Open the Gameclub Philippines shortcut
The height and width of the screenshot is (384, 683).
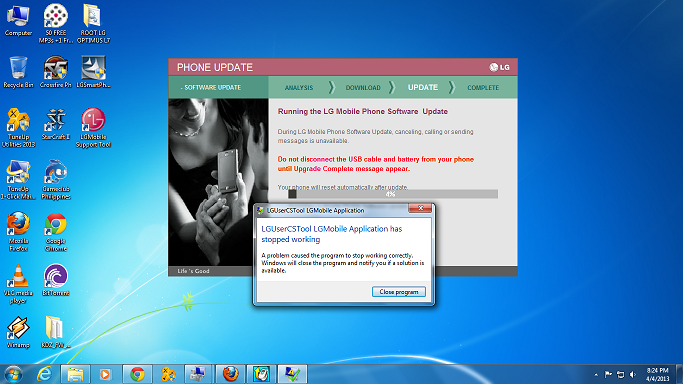tap(56, 180)
